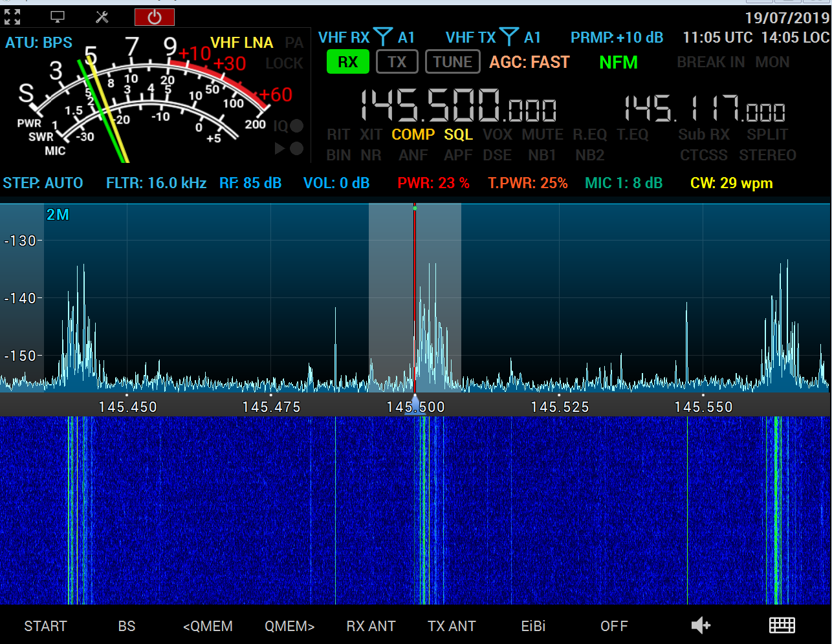Click the speaker volume icon in bottom bar
Viewport: 832px width, 644px height.
coord(701,625)
